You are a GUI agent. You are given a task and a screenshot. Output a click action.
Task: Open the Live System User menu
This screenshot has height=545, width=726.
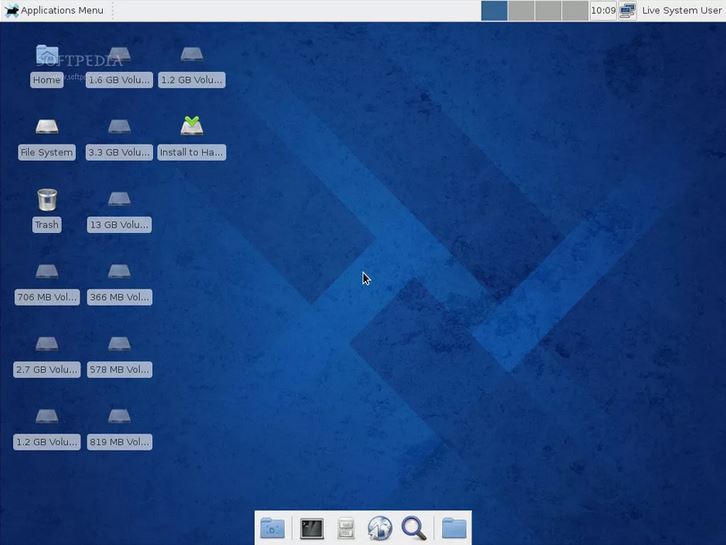pyautogui.click(x=681, y=11)
